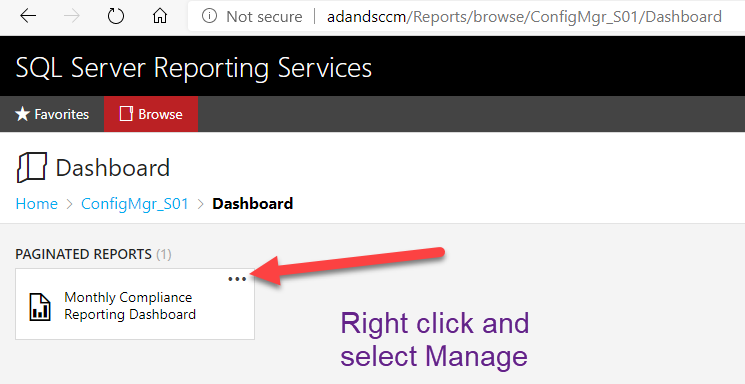Show site info via the circled-i icon
Screen dimensions: 745x384
(x=209, y=16)
